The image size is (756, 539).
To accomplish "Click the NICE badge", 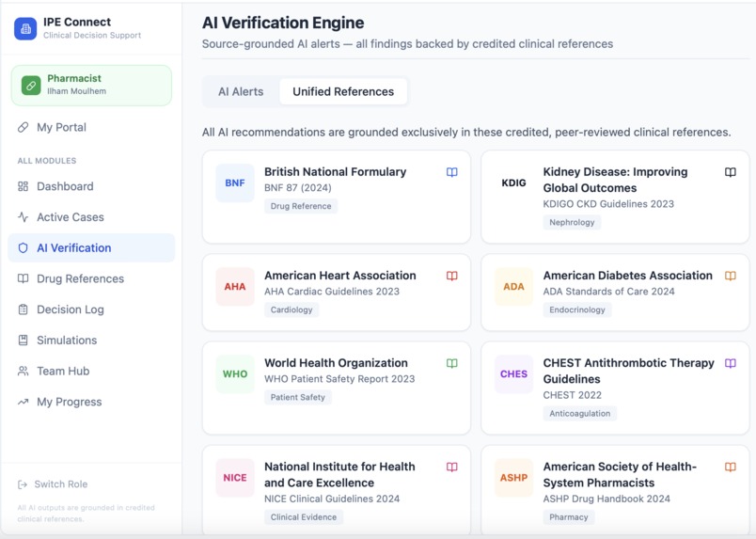I will point(235,478).
